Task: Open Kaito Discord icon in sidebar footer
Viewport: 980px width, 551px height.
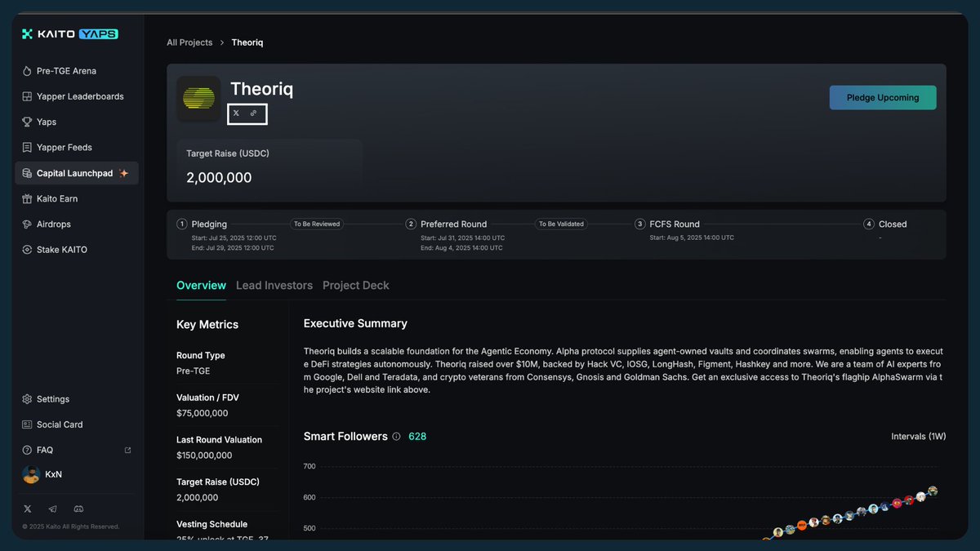Action: (x=78, y=509)
